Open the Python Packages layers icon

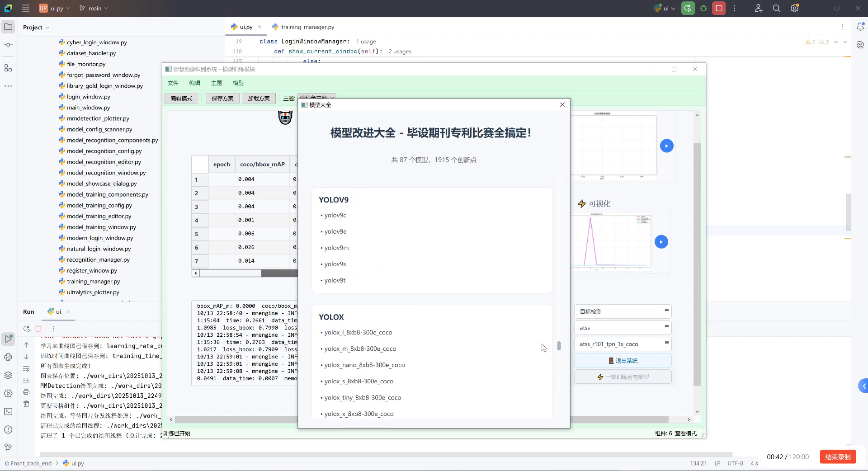click(x=8, y=375)
